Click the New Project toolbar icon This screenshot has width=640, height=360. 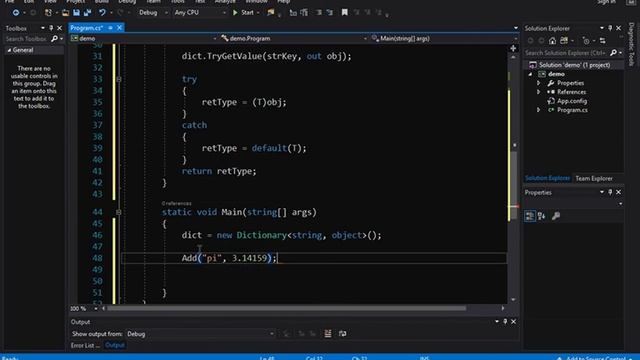coord(48,13)
